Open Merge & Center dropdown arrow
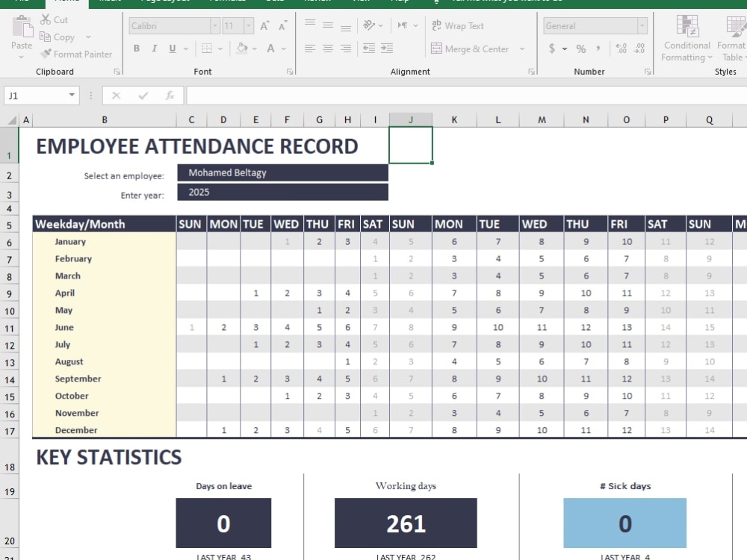Image resolution: width=747 pixels, height=560 pixels. pos(522,49)
